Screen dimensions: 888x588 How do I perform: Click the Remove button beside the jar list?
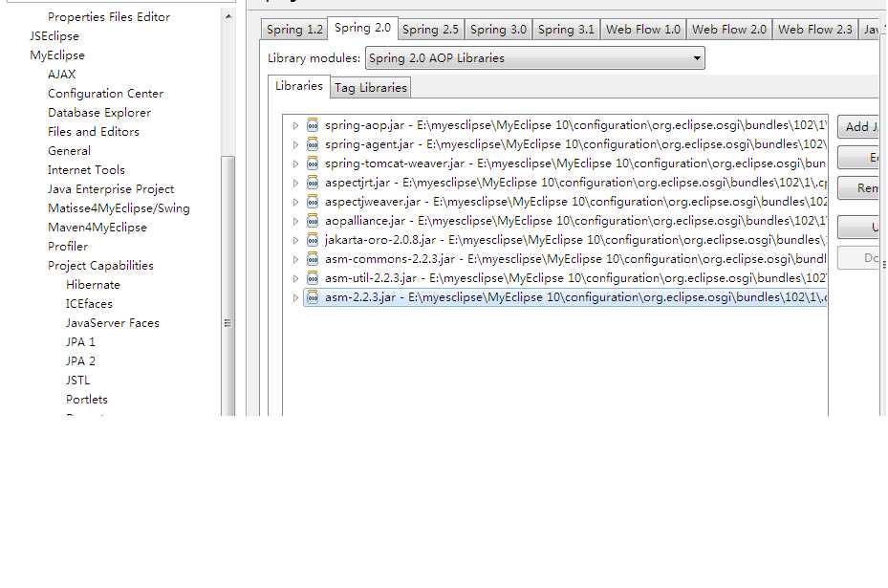coord(858,188)
